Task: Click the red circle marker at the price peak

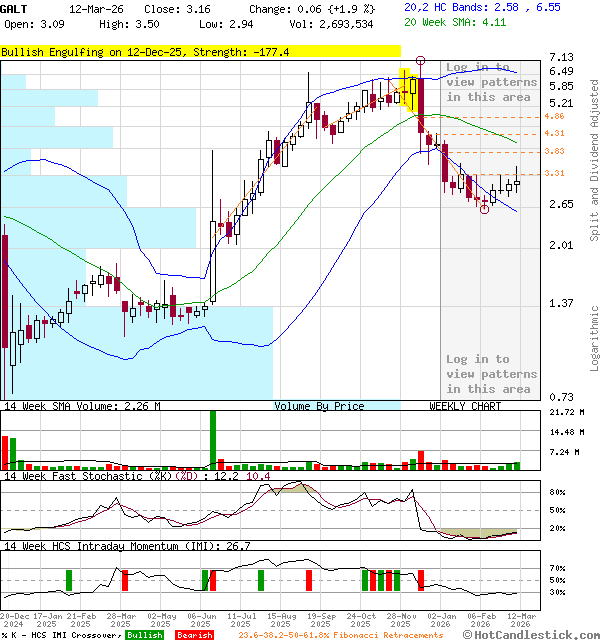Action: pyautogui.click(x=420, y=62)
